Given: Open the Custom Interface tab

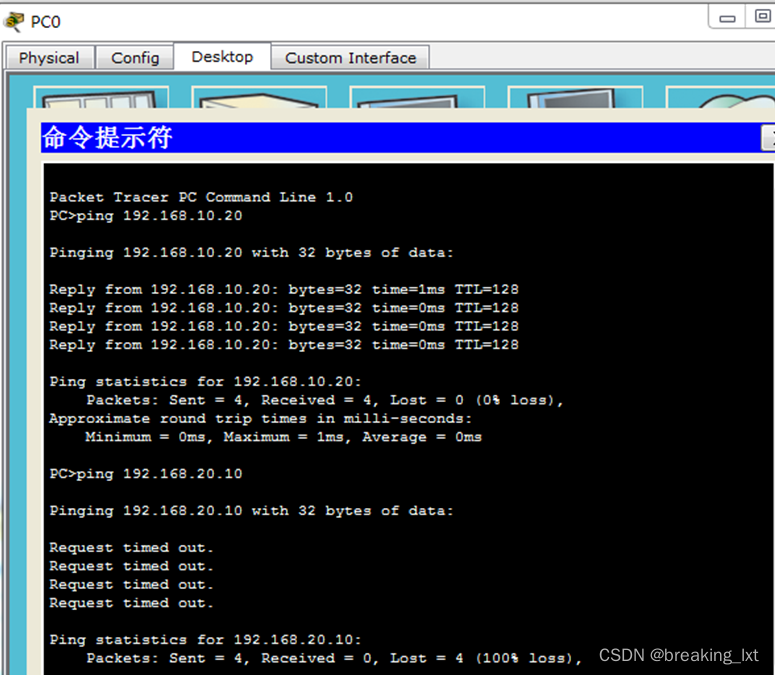Looking at the screenshot, I should tap(350, 58).
